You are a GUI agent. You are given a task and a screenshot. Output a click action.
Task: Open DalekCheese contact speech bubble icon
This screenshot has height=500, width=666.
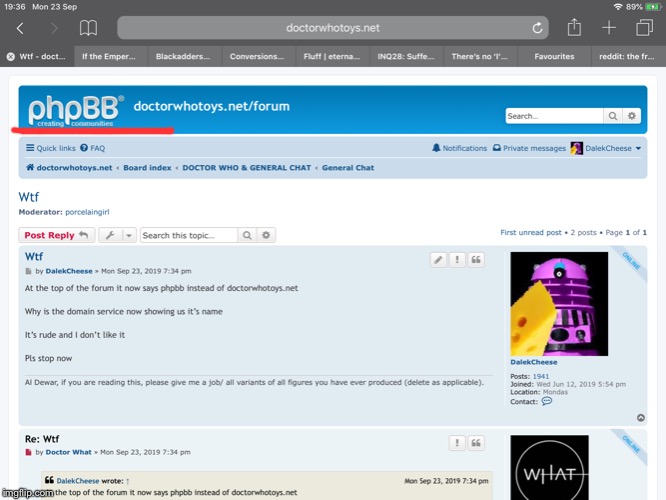point(547,401)
